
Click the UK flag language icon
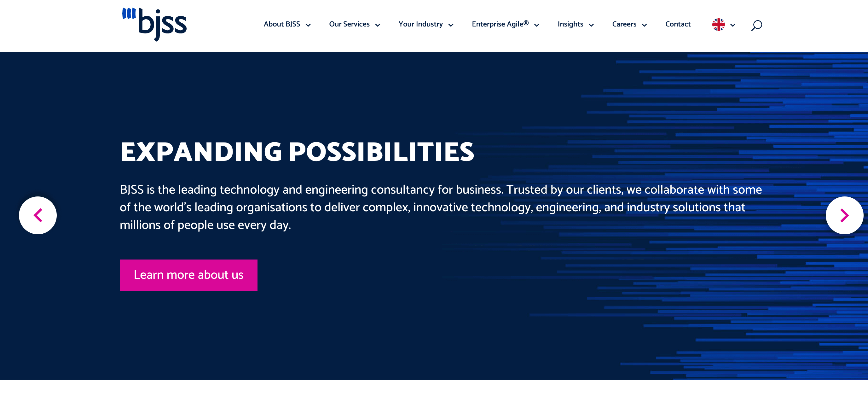coord(717,24)
